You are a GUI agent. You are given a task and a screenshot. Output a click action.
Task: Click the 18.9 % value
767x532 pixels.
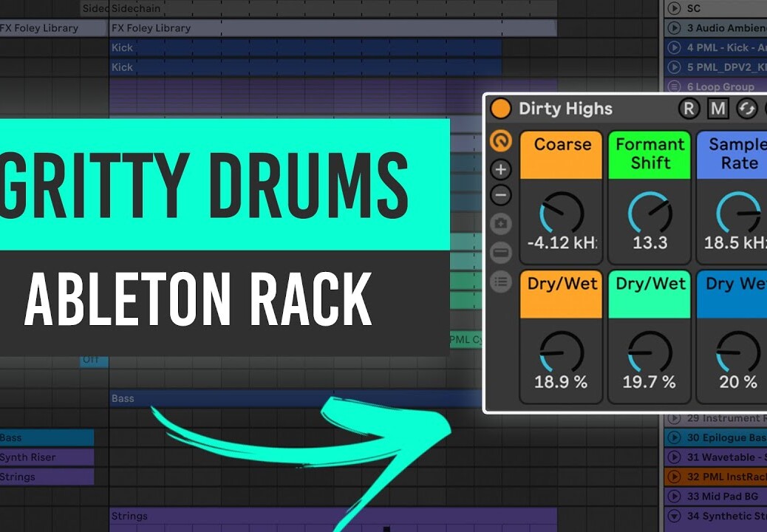pos(561,382)
